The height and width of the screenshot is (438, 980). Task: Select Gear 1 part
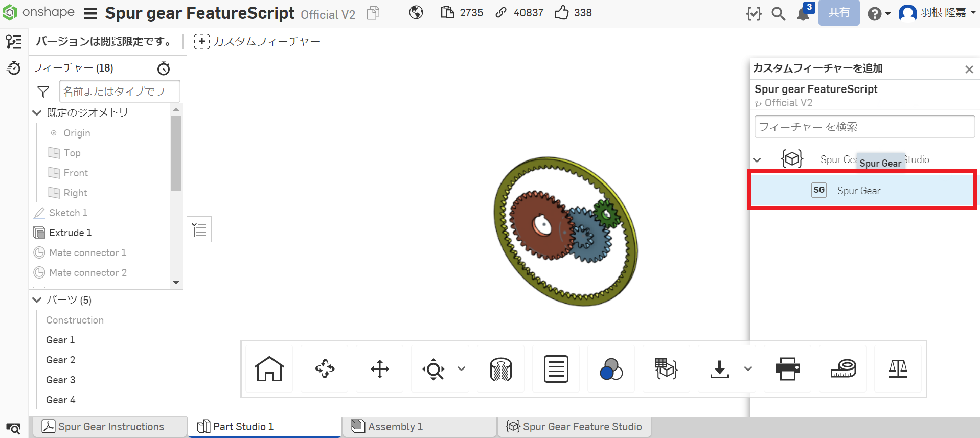60,340
